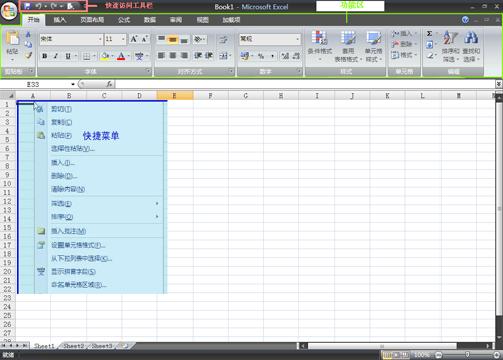Apply Italic formatting
Viewport: 503px width, 360px height.
pos(56,56)
